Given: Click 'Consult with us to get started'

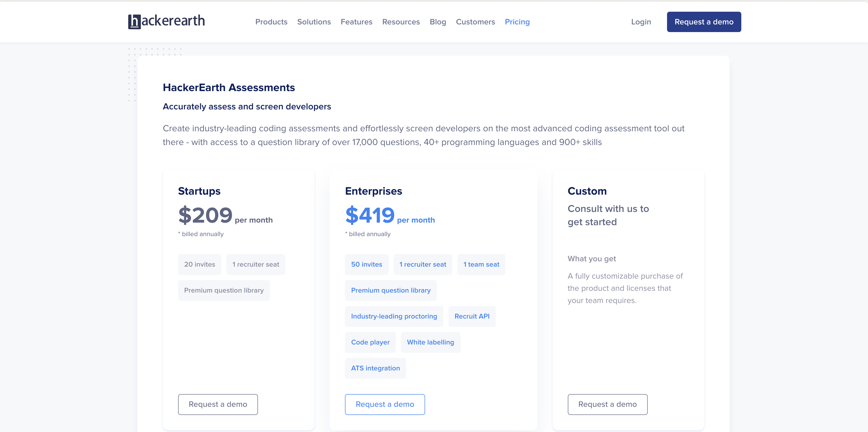Looking at the screenshot, I should click(608, 215).
